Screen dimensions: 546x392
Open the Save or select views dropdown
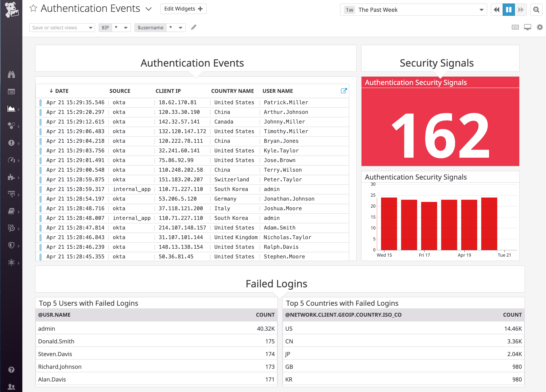[62, 27]
